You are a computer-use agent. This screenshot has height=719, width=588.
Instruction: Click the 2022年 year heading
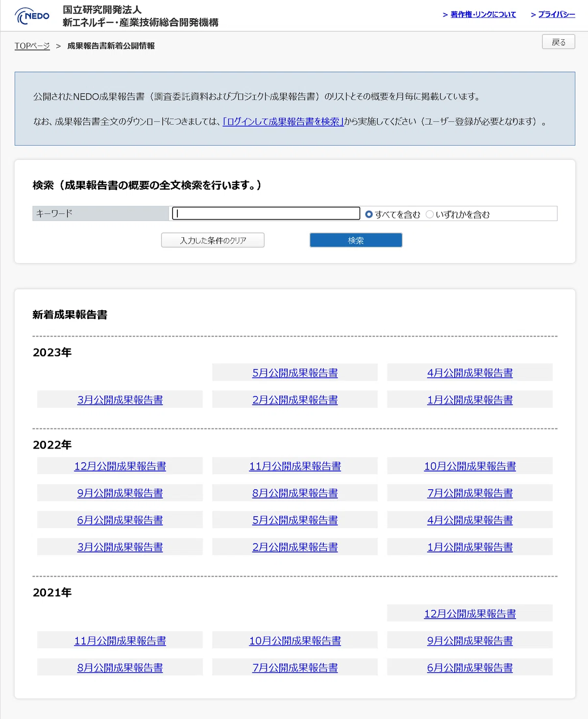point(52,445)
